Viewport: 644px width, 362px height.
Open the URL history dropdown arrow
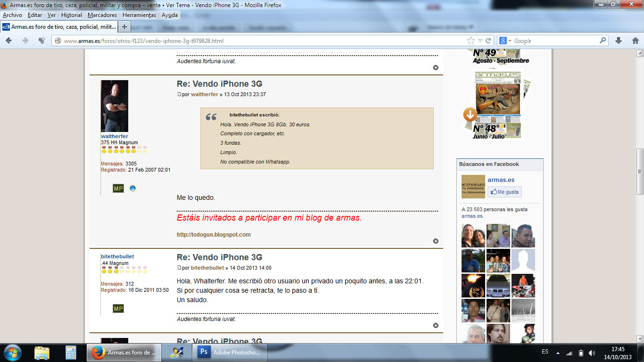coord(480,41)
